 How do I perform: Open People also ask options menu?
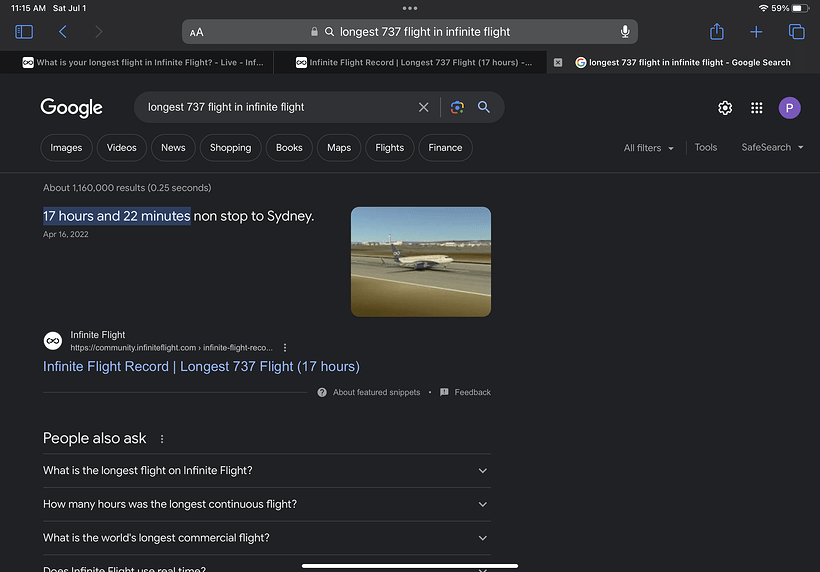tap(162, 439)
